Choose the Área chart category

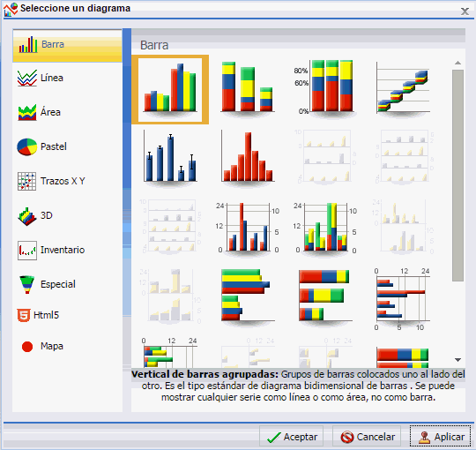click(x=67, y=112)
